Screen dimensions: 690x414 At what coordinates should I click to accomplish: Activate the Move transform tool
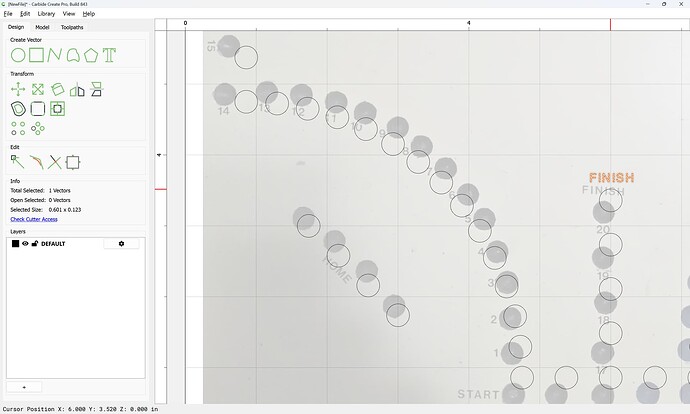(x=18, y=89)
